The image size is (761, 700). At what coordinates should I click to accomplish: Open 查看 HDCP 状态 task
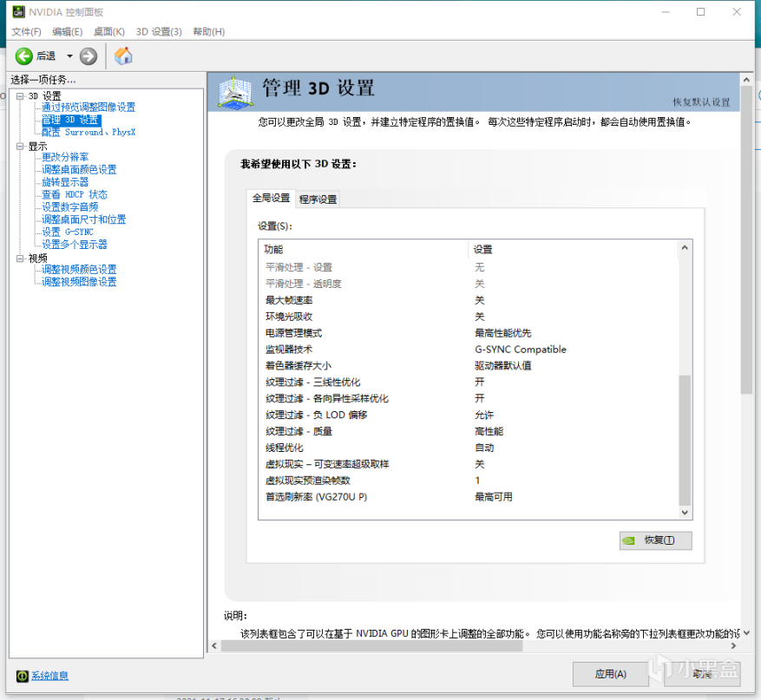pos(75,194)
